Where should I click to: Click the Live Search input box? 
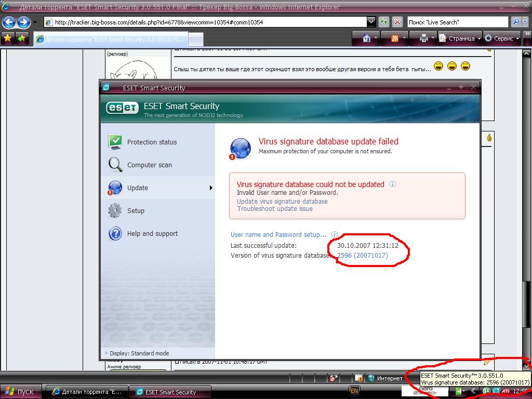click(x=458, y=22)
